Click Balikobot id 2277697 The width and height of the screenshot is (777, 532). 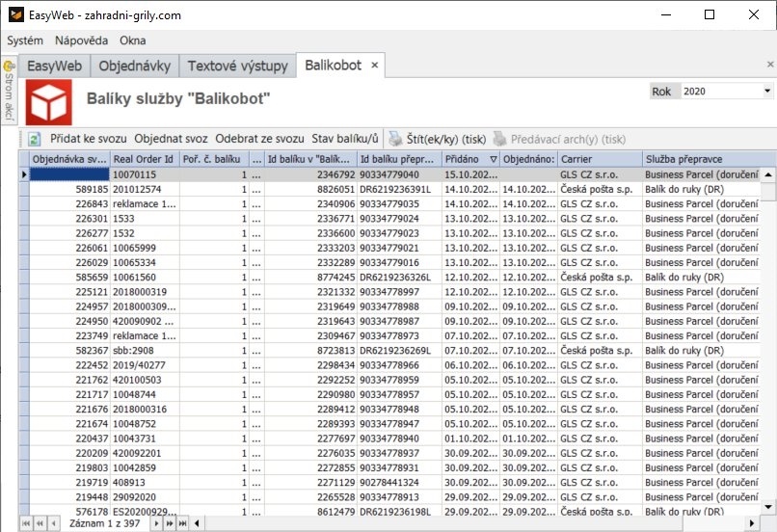(x=310, y=439)
